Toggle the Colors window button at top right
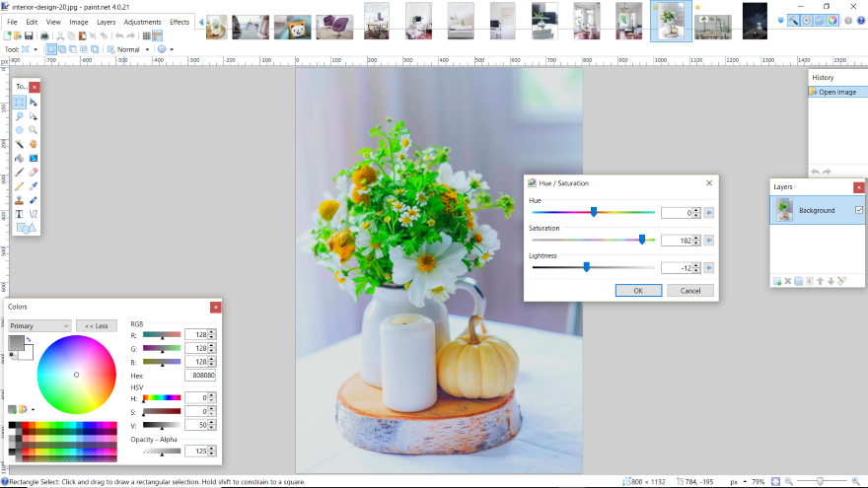Viewport: 868px width, 488px height. (x=833, y=21)
